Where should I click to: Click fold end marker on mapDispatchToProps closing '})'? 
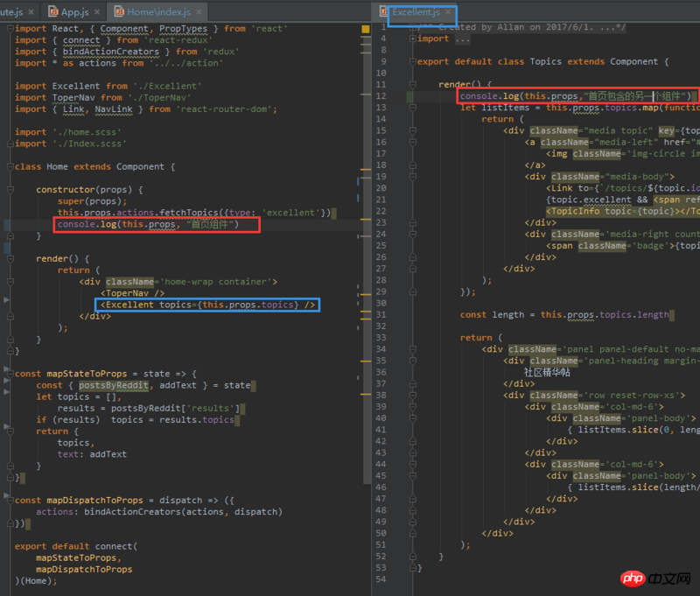pyautogui.click(x=10, y=523)
